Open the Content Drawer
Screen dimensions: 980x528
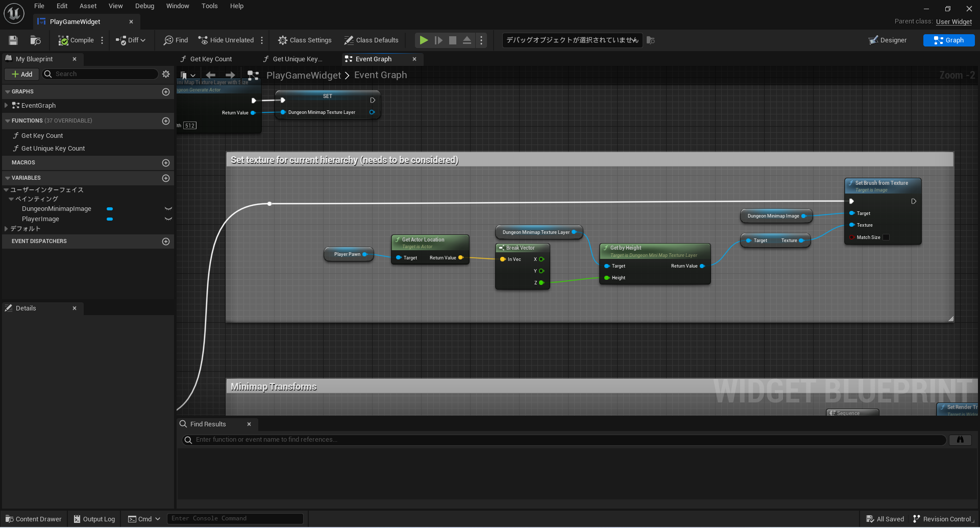click(x=33, y=519)
